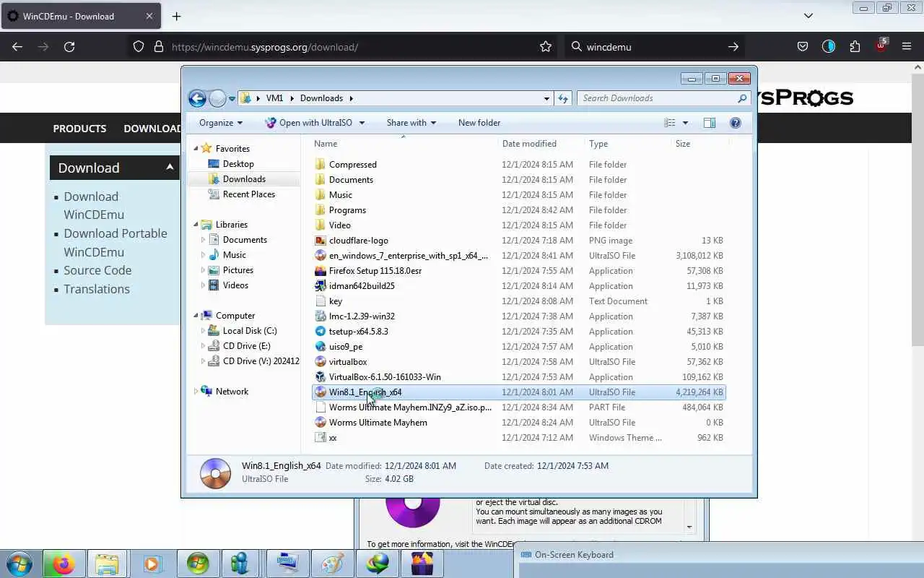Select Desktop in Favorites
Image resolution: width=924 pixels, height=578 pixels.
238,164
